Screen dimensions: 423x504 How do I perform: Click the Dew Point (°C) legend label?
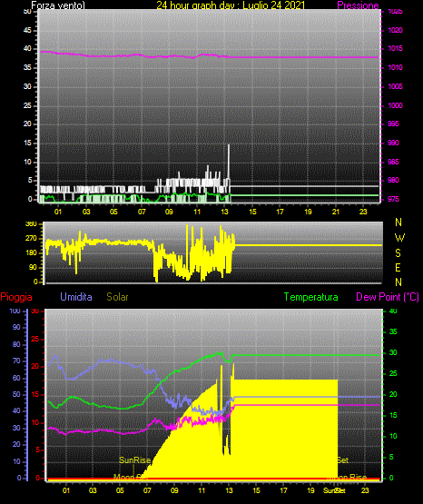tap(388, 297)
